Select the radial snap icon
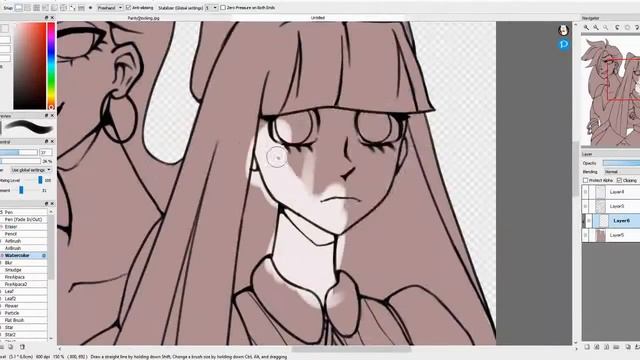Viewport: 640px width, 360px height. (55, 7)
